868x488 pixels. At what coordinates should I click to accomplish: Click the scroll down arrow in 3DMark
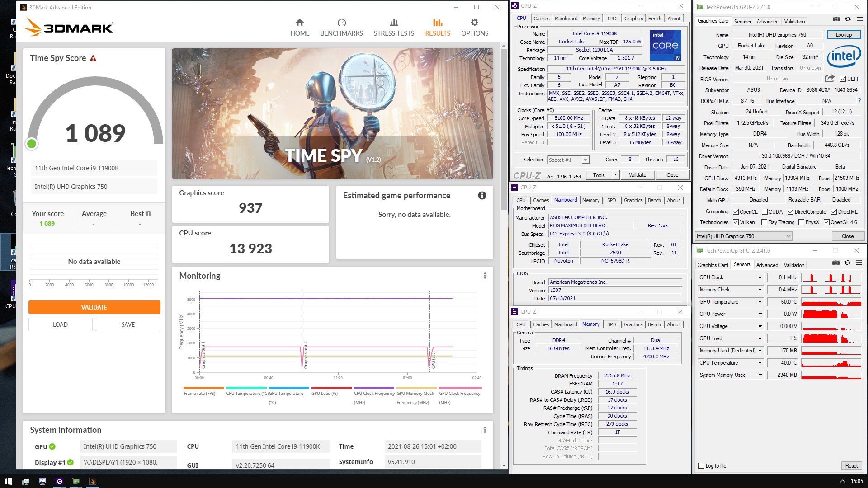[x=503, y=465]
